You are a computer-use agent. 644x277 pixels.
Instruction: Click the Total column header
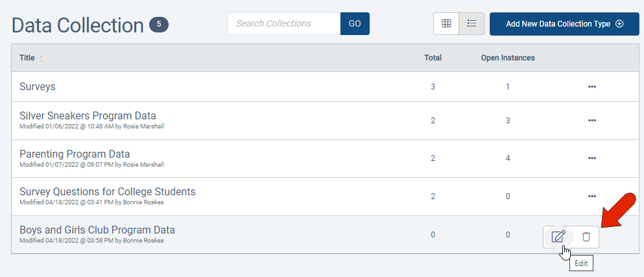(433, 58)
